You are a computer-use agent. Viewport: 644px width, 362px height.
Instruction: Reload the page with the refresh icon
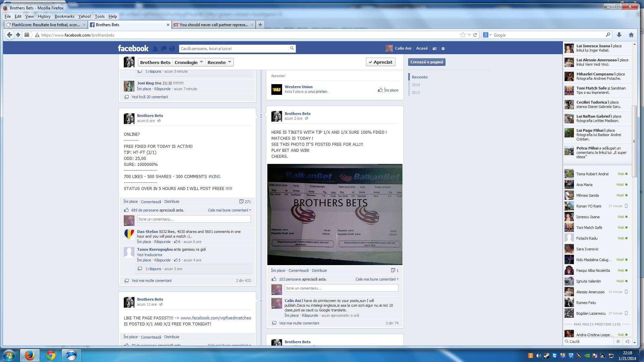point(475,35)
